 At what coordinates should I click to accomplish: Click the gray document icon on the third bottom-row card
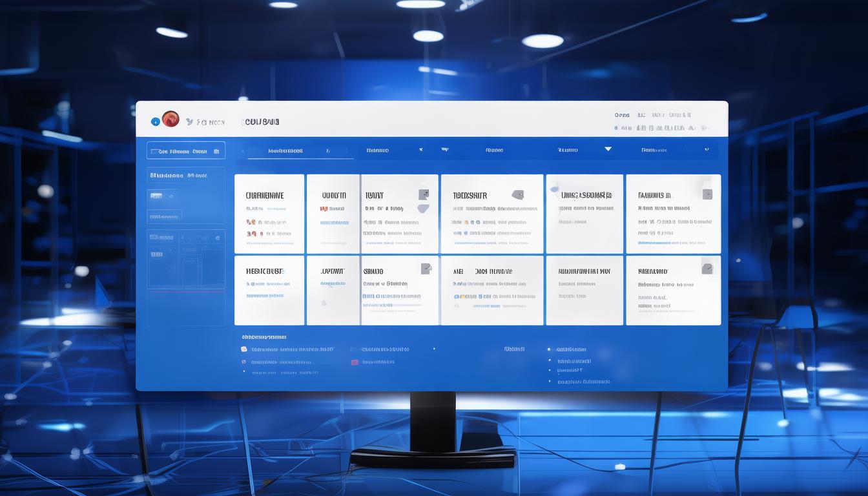pos(426,269)
